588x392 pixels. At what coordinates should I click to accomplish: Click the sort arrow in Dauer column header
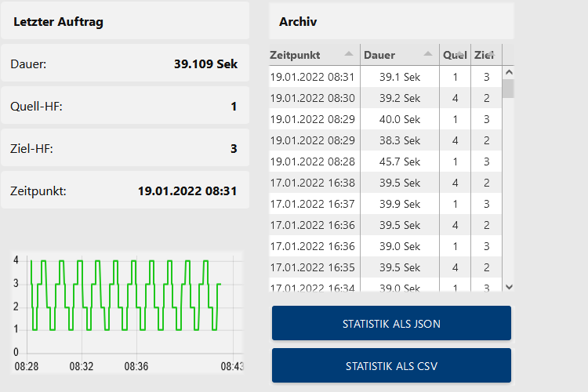(x=428, y=54)
